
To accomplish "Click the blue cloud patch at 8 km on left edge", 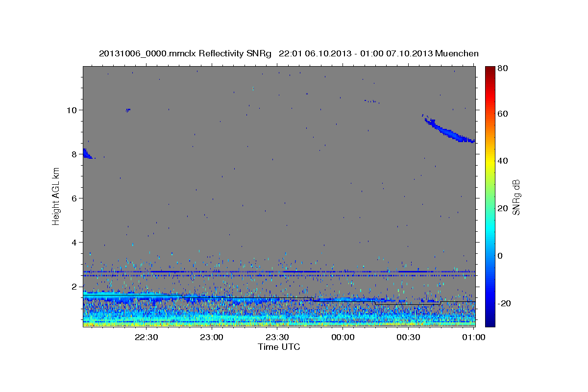I will point(88,154).
